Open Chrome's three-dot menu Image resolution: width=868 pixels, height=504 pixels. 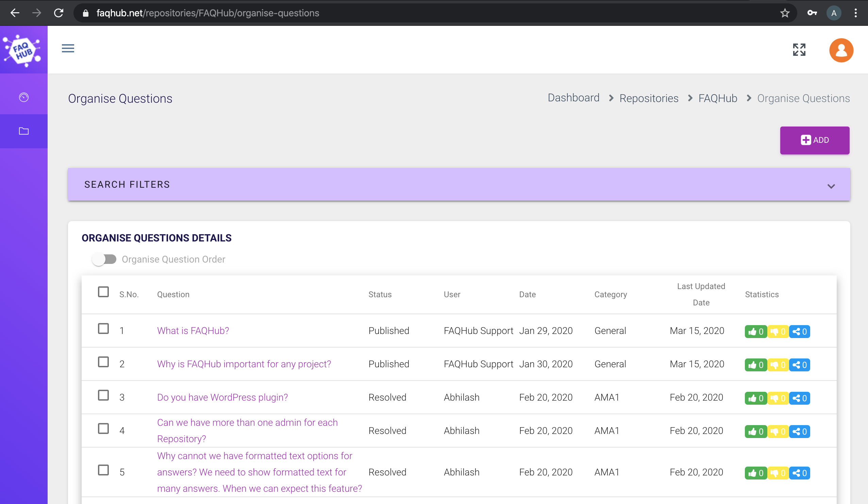point(855,13)
